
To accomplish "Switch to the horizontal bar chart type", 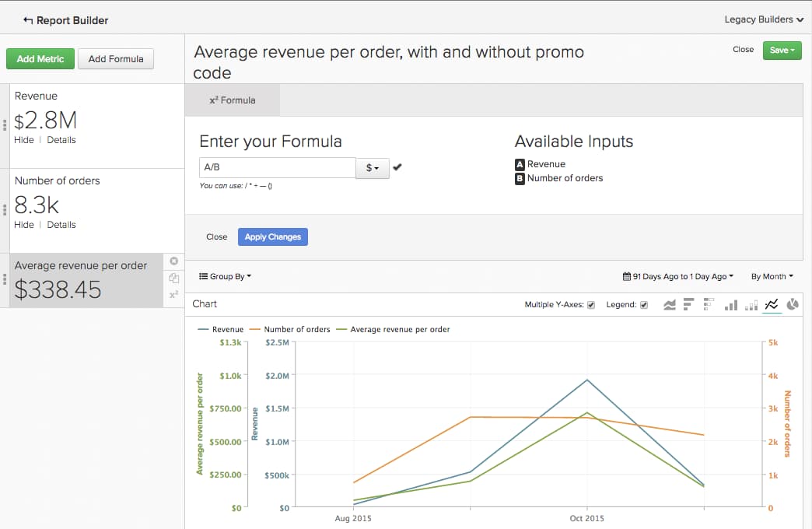I will pos(689,304).
